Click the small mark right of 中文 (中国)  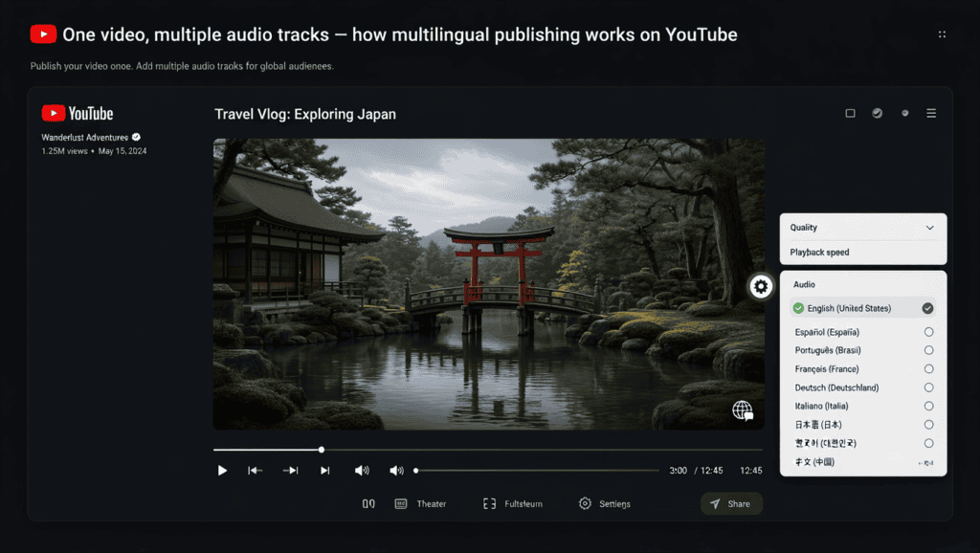coord(926,463)
